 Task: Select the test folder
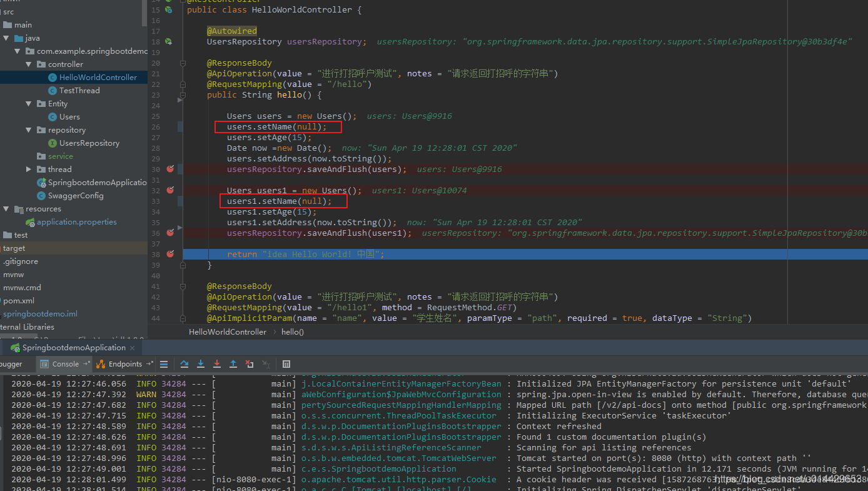(x=21, y=235)
